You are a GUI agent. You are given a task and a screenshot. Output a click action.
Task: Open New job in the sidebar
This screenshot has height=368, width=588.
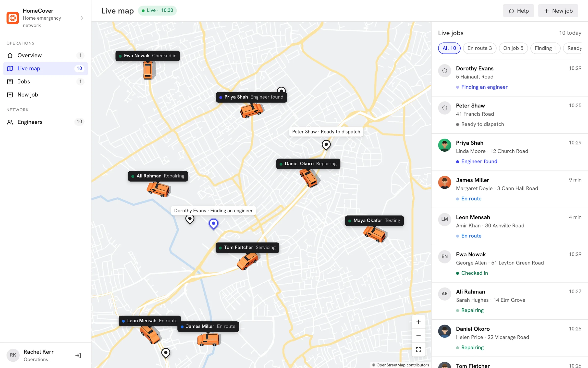tap(46, 94)
